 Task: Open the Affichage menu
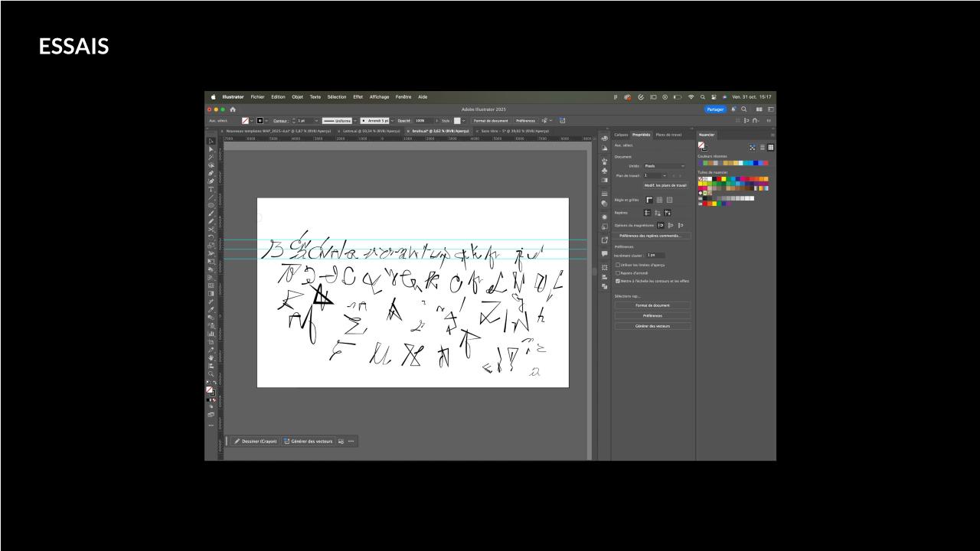pos(379,97)
